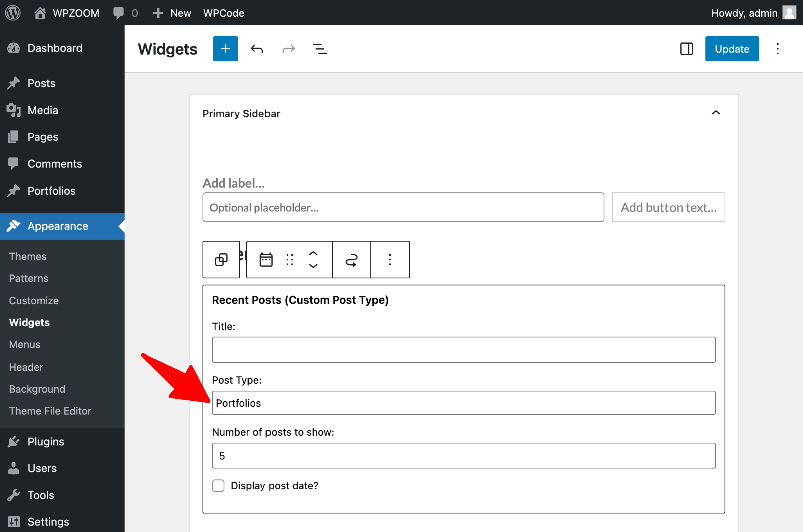Click the Post Type input showing Portfolios
The image size is (803, 532).
click(464, 403)
